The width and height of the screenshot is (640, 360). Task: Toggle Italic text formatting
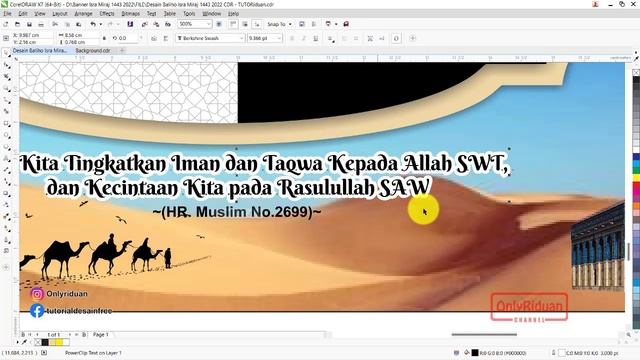304,38
